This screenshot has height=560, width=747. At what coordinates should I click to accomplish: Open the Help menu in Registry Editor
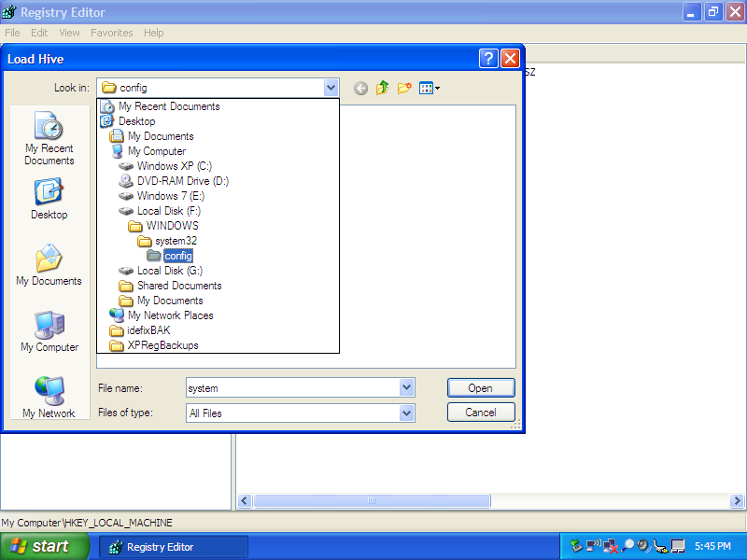coord(154,33)
